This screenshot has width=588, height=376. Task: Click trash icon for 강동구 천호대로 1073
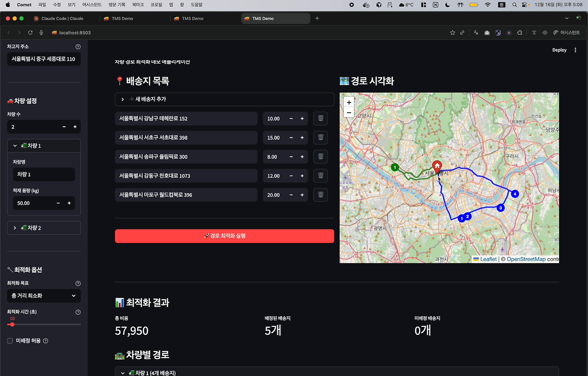coord(321,176)
